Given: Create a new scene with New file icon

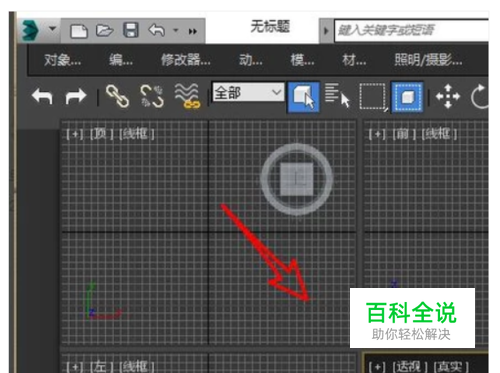Looking at the screenshot, I should (79, 31).
